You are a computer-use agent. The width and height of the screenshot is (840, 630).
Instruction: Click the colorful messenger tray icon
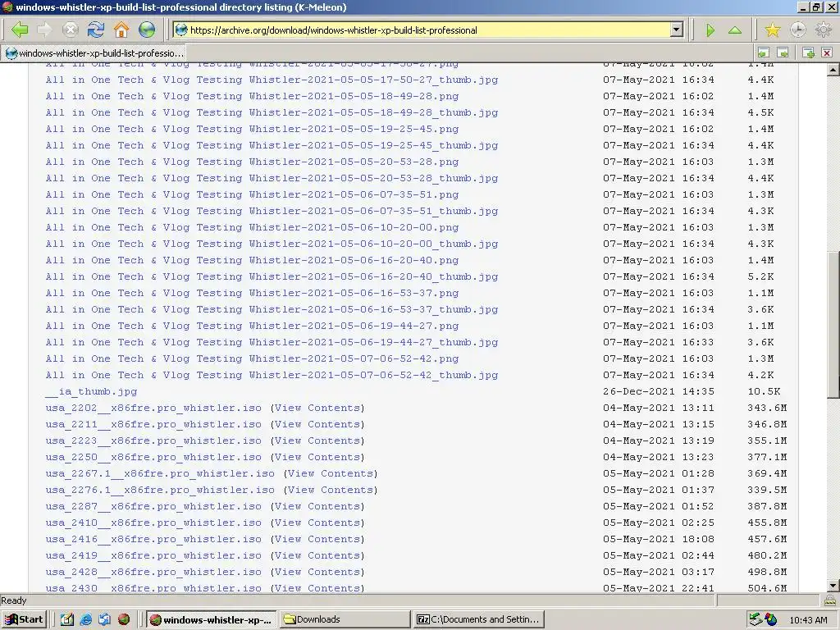tap(771, 620)
